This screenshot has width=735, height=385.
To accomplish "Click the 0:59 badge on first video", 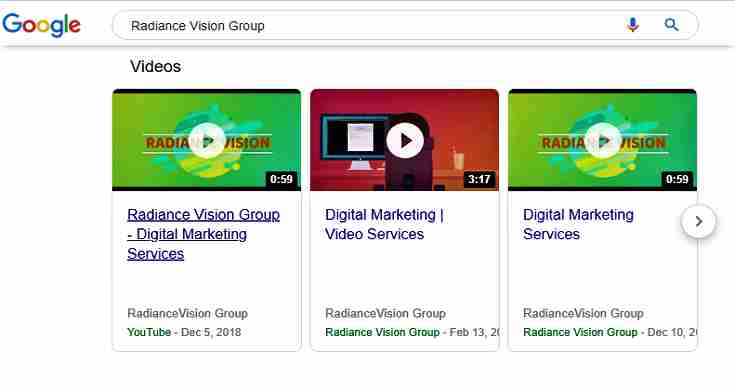I will [281, 179].
